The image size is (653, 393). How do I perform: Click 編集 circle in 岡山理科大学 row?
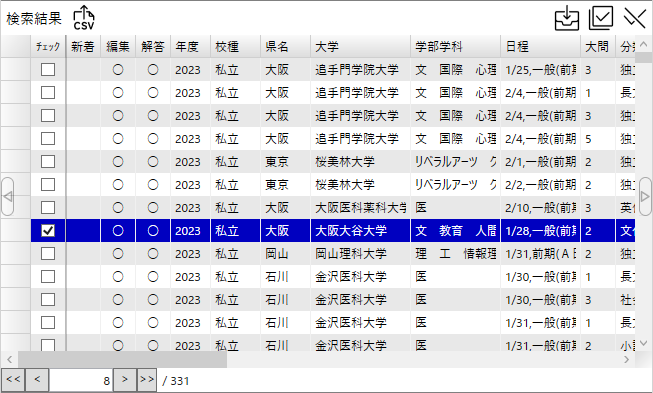click(x=118, y=253)
